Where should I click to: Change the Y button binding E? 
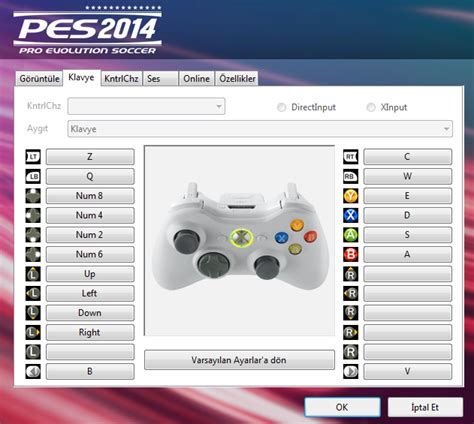click(x=408, y=196)
